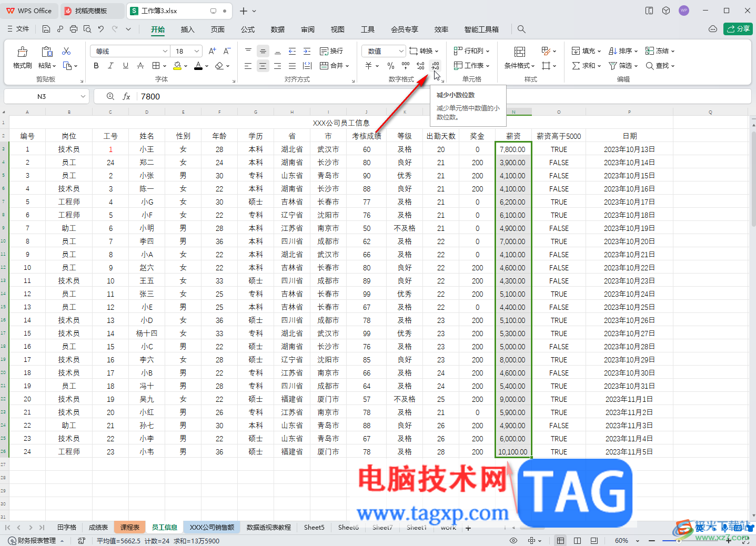Click the fx insert function icon
This screenshot has height=546, width=756.
126,96
